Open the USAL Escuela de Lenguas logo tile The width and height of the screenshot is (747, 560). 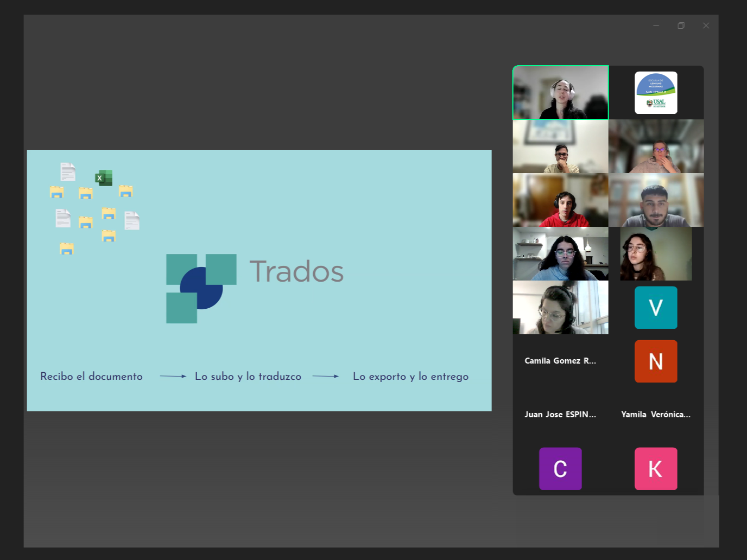(x=656, y=93)
